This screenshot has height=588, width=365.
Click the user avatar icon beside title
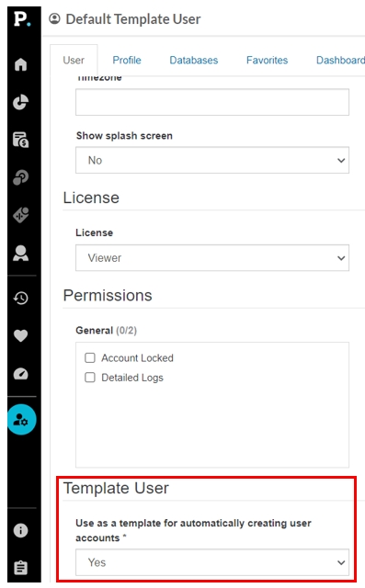click(x=54, y=18)
